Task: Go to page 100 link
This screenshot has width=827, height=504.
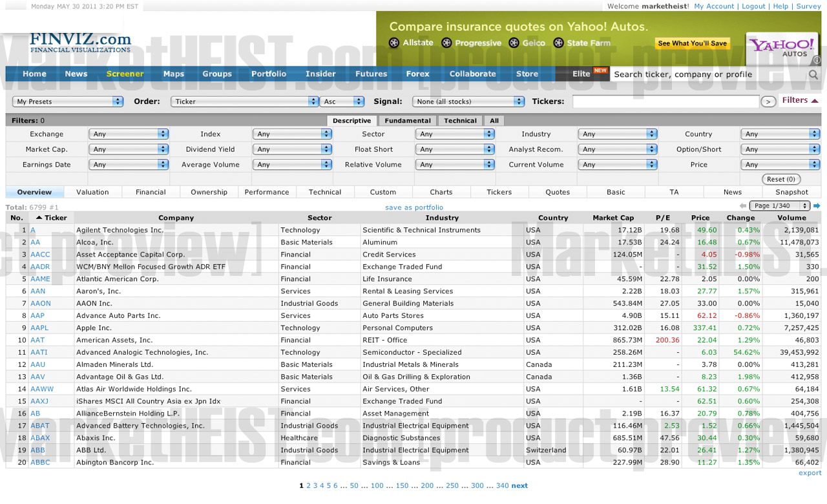Action: tap(377, 486)
